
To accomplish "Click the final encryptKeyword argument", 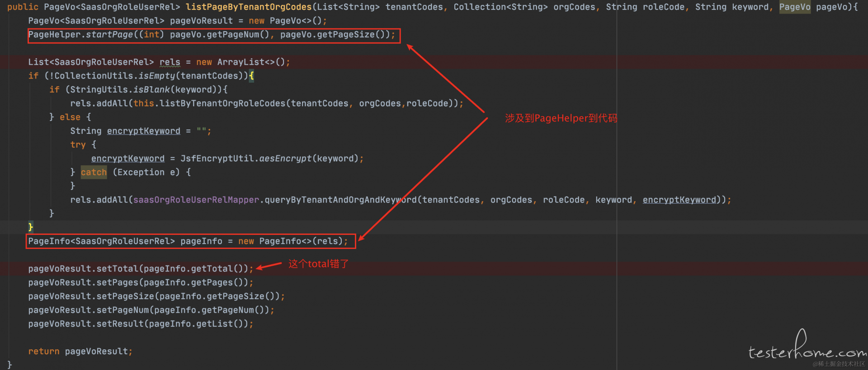I will (x=679, y=200).
